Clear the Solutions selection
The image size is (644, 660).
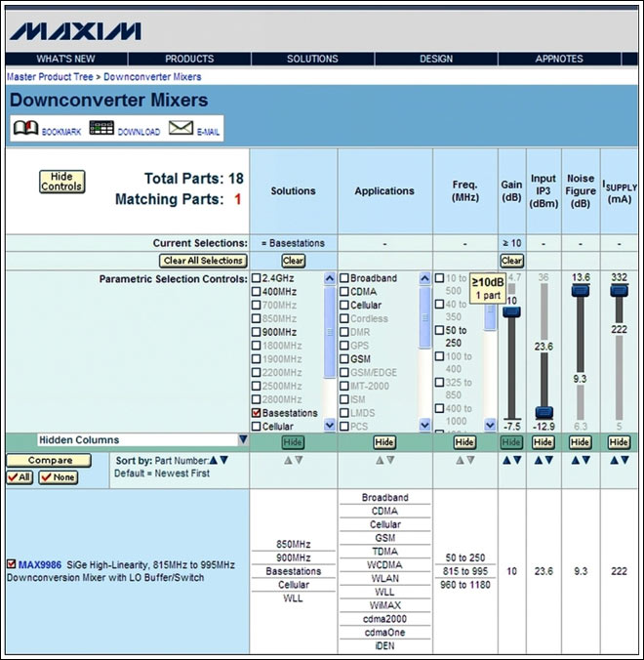(293, 261)
